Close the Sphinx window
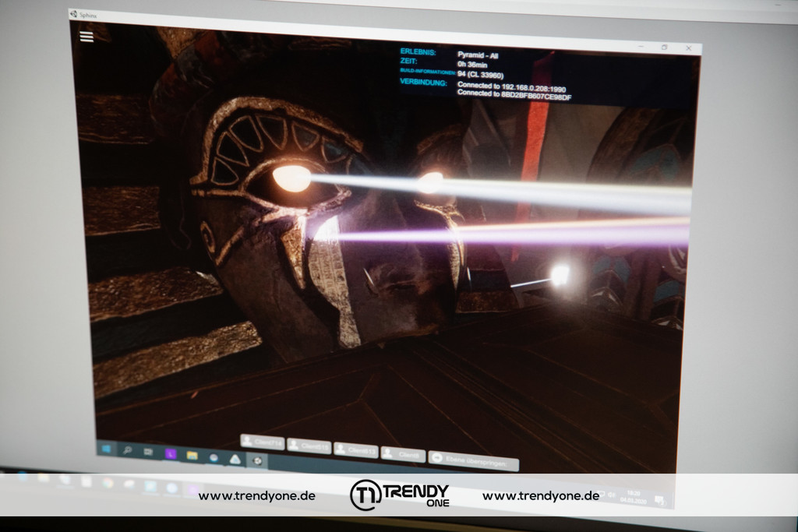This screenshot has height=532, width=798. click(689, 48)
